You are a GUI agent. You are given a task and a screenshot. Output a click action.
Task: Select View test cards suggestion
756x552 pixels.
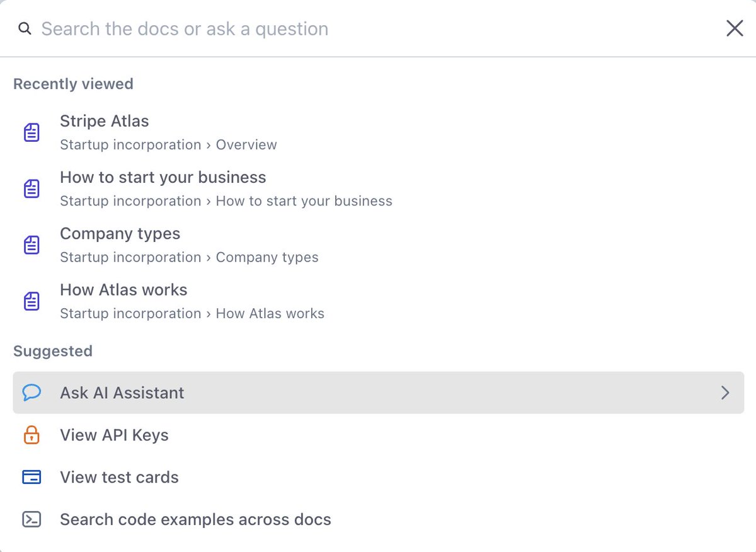(x=378, y=477)
